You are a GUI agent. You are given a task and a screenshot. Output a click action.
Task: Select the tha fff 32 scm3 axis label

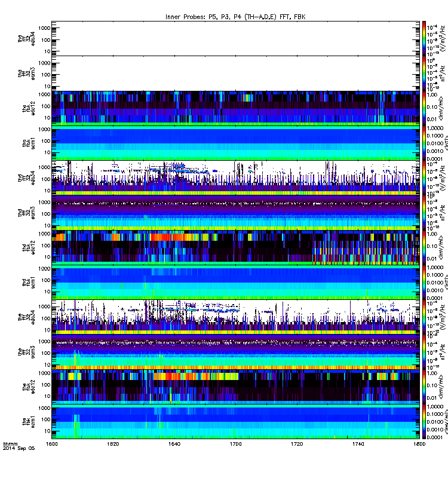26,73
